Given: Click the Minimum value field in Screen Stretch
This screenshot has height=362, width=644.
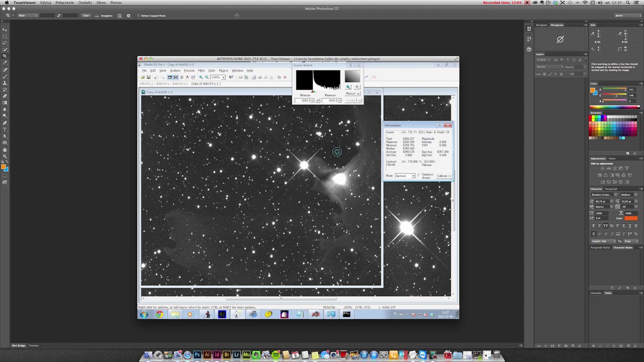Looking at the screenshot, I should pos(304,101).
